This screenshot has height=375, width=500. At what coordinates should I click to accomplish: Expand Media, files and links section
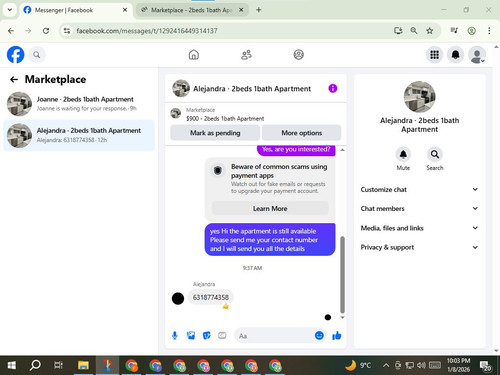point(419,228)
